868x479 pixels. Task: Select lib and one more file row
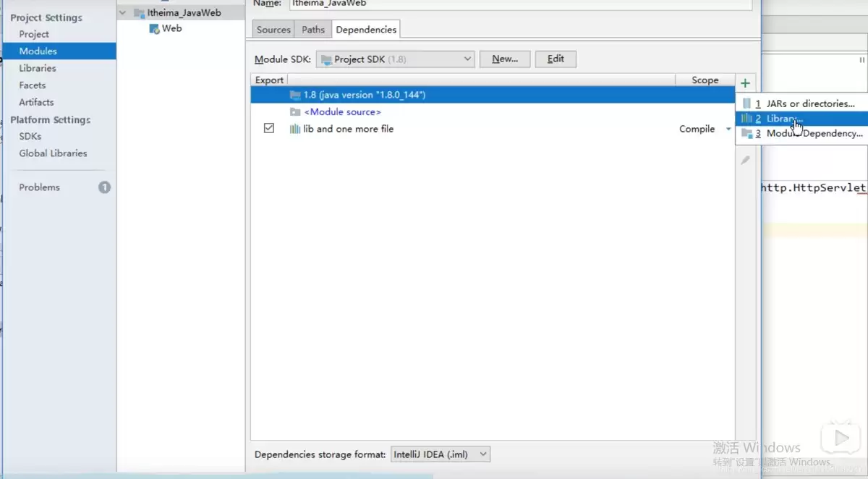[x=493, y=129]
